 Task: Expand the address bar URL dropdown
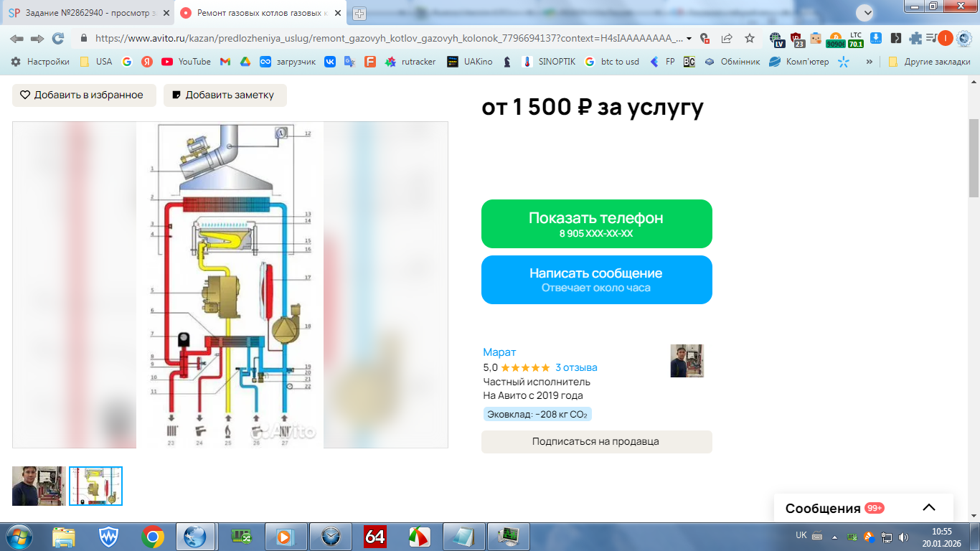[x=689, y=38]
